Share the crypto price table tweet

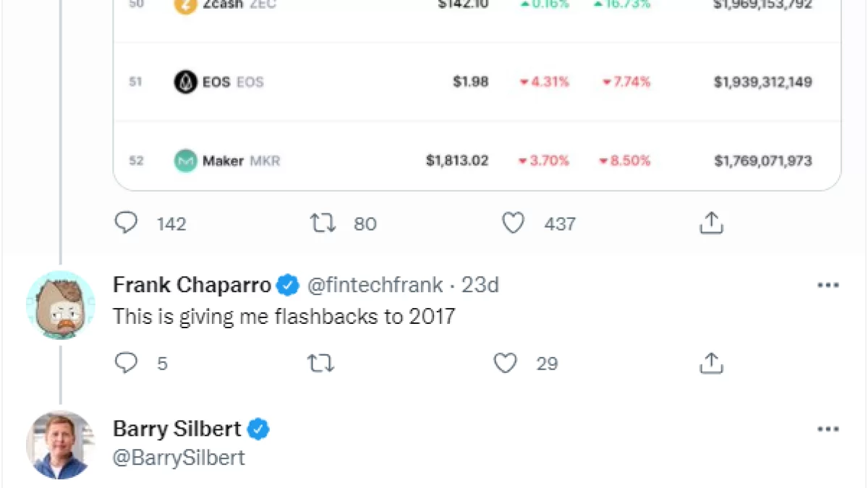click(711, 223)
